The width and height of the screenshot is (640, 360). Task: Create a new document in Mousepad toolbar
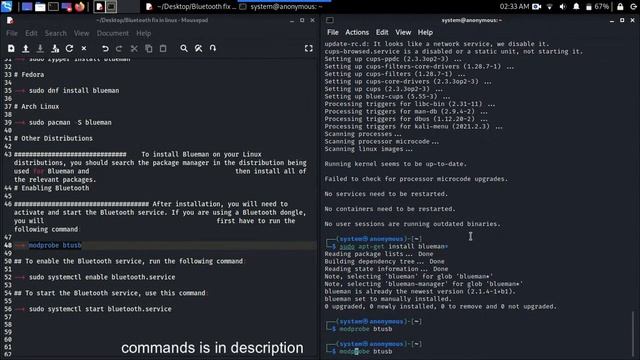(x=11, y=49)
